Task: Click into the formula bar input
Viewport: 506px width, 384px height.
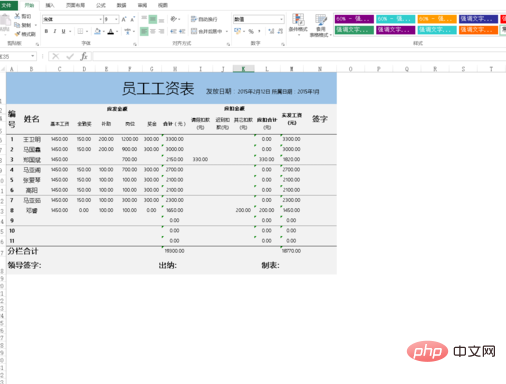Action: [x=299, y=56]
